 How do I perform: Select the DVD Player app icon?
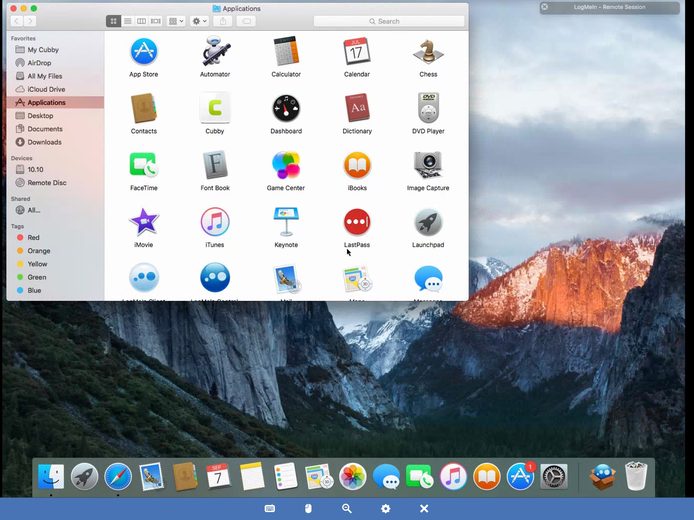pos(428,108)
